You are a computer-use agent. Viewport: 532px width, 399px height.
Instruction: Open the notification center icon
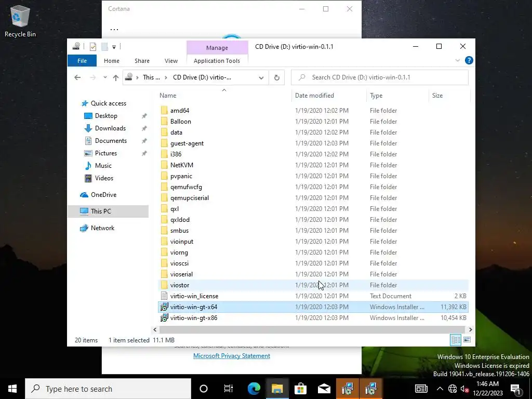point(516,389)
